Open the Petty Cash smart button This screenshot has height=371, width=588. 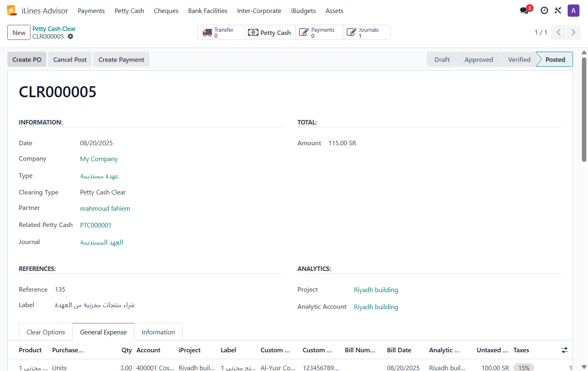pos(270,33)
